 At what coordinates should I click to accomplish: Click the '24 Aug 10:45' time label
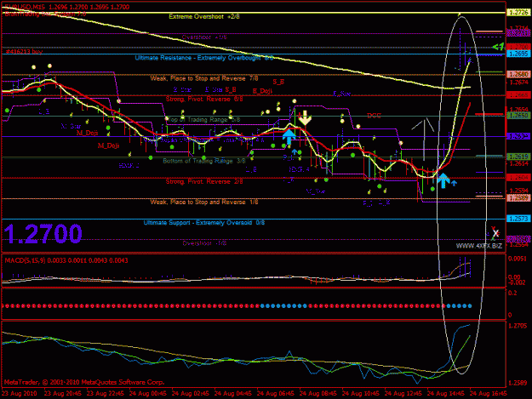pyautogui.click(x=360, y=394)
